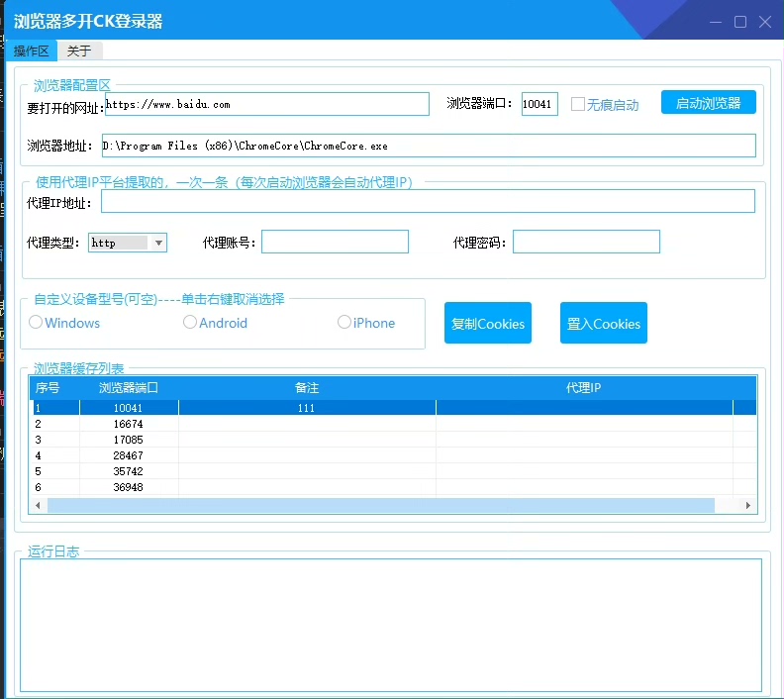Click the 启动浏览器 button
784x699 pixels.
pyautogui.click(x=708, y=103)
